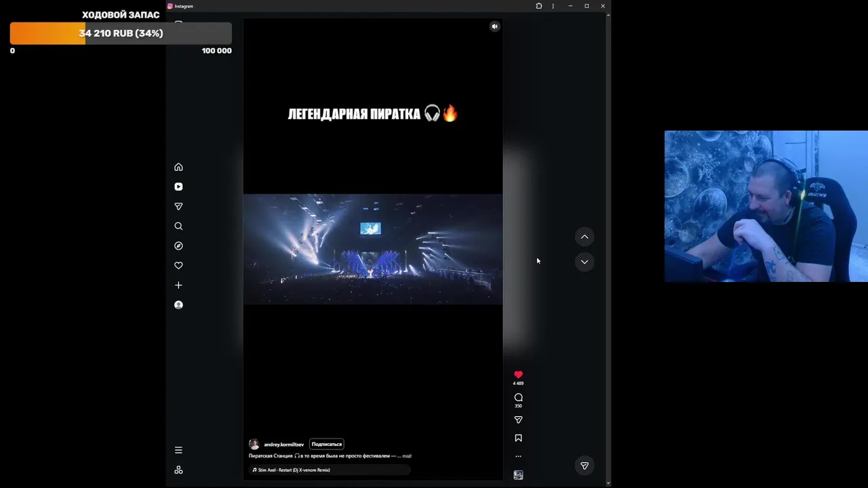Click the 4 489 likes count
This screenshot has width=868, height=488.
click(518, 384)
